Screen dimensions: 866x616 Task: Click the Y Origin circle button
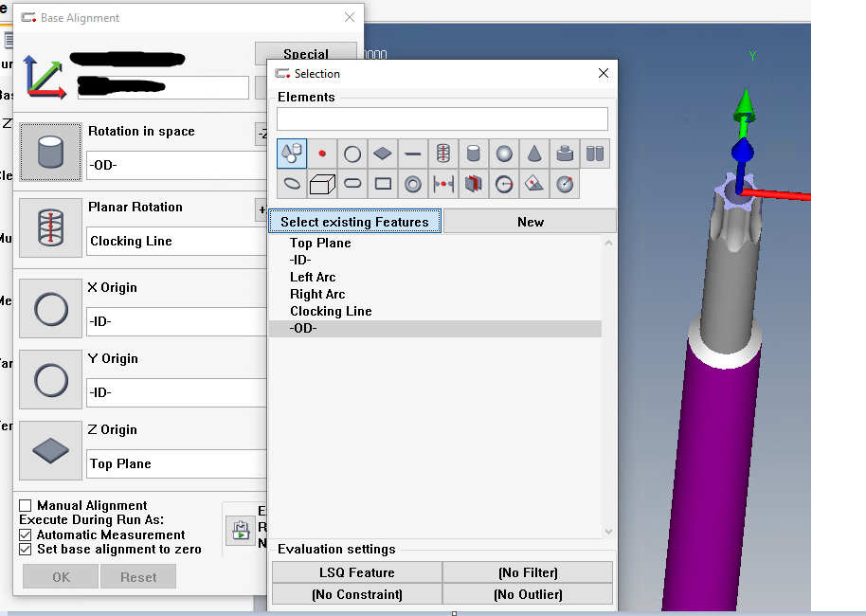51,379
